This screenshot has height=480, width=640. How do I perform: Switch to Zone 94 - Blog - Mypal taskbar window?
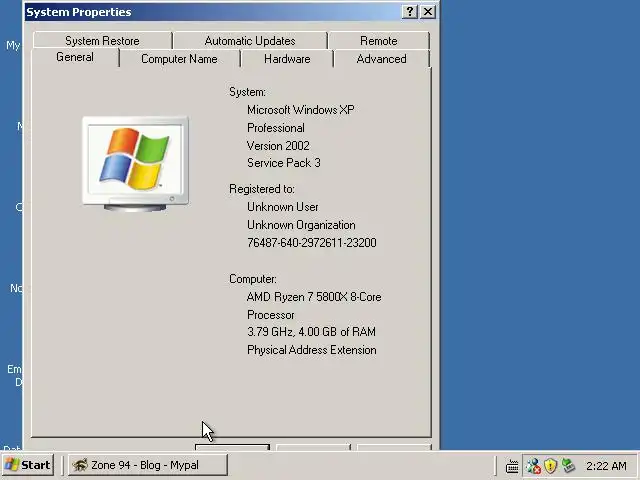pos(147,465)
